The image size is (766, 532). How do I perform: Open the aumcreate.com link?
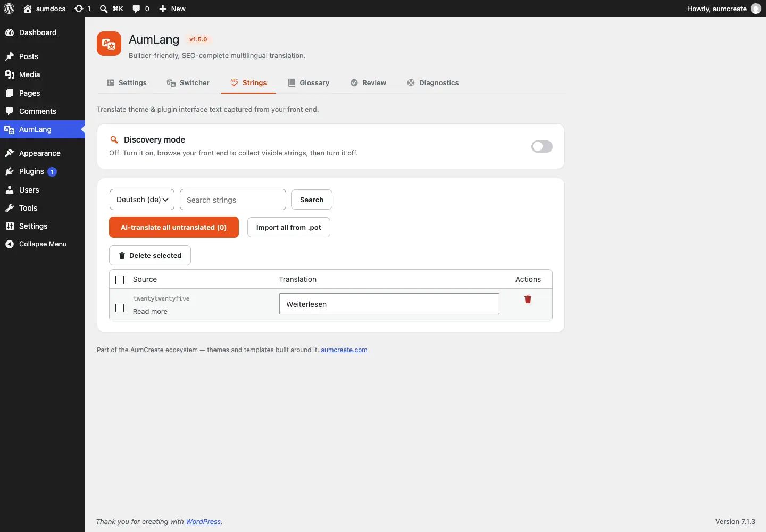coord(344,350)
